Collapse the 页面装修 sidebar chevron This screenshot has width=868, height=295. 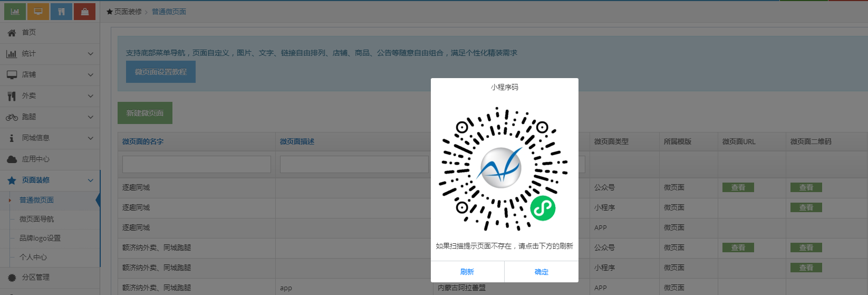90,180
